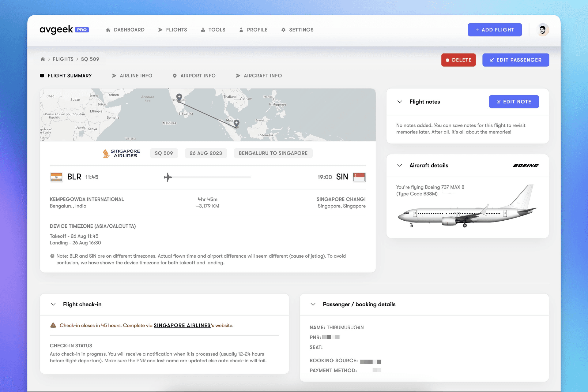This screenshot has width=588, height=392.
Task: Click the flight progress bar
Action: (x=211, y=177)
